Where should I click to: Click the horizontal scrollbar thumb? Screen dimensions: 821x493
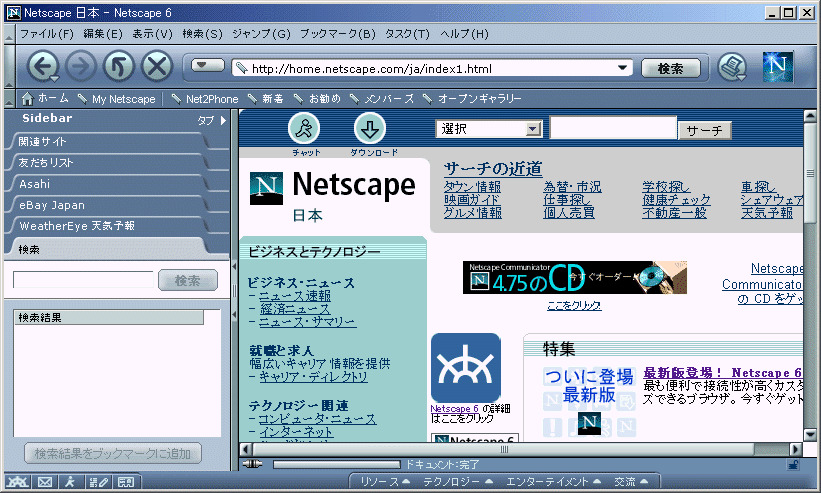[x=504, y=450]
